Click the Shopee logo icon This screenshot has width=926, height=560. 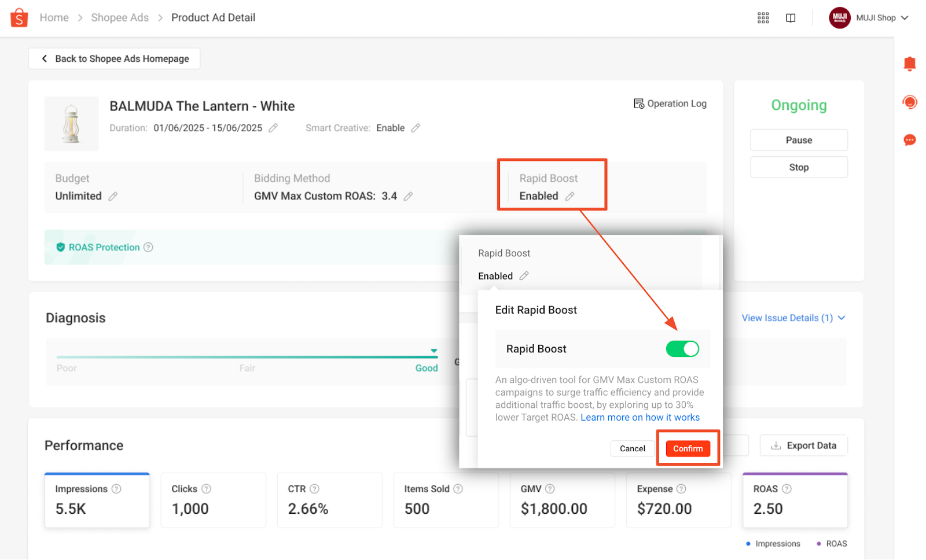(19, 17)
